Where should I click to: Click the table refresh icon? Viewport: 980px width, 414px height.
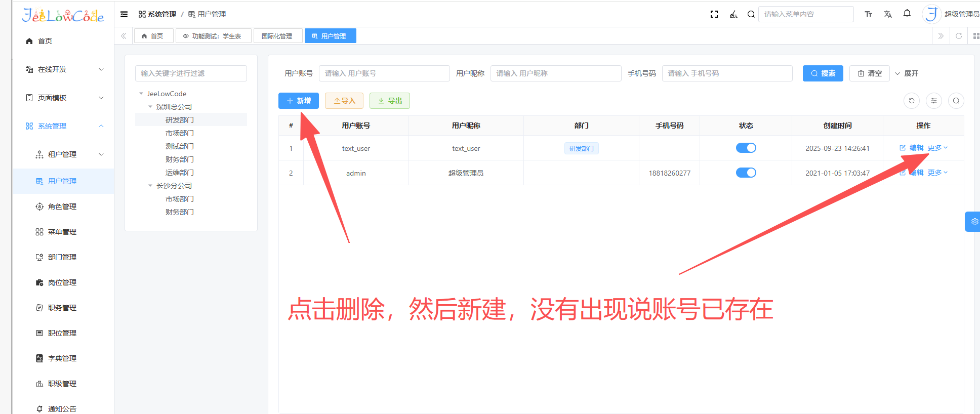pyautogui.click(x=912, y=101)
